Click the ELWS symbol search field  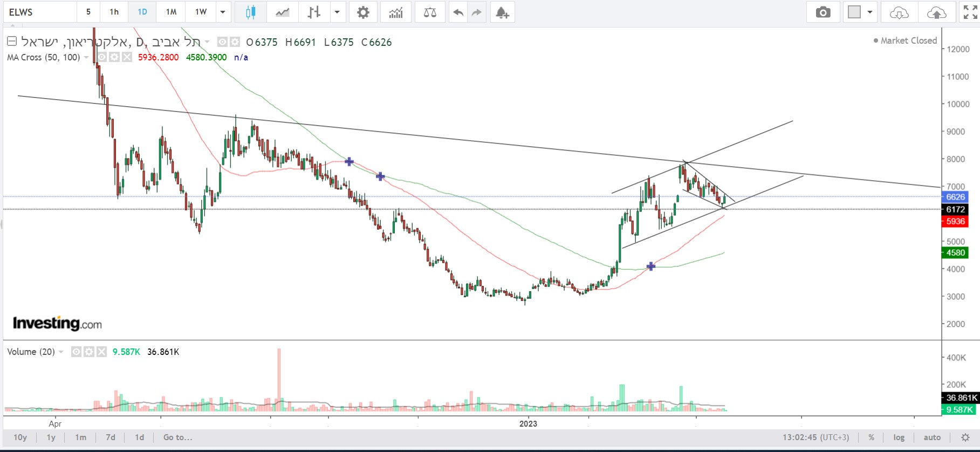[39, 12]
